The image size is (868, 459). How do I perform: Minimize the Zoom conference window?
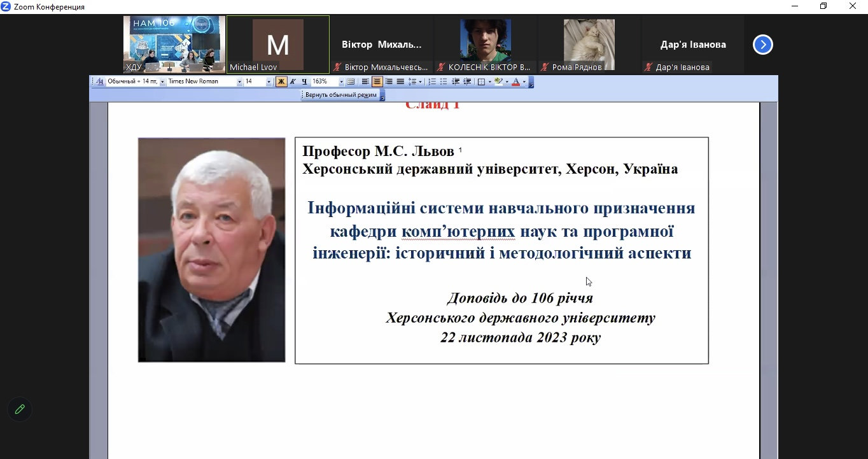click(795, 6)
